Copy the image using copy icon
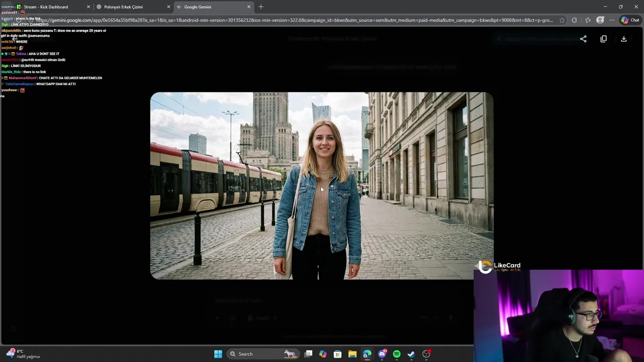This screenshot has width=644, height=362. pyautogui.click(x=603, y=39)
